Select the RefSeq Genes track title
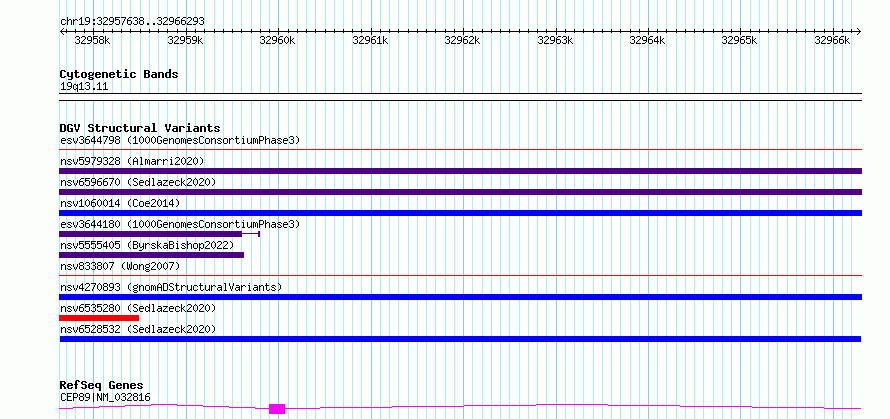The image size is (890, 419). 102,386
